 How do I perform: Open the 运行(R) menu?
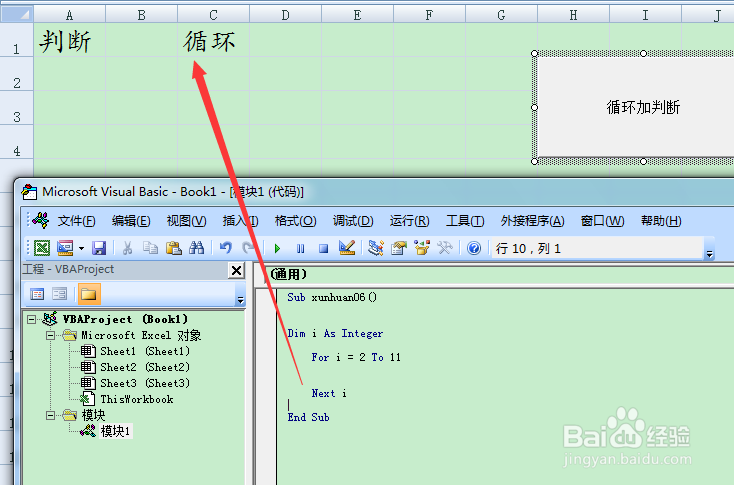[409, 220]
